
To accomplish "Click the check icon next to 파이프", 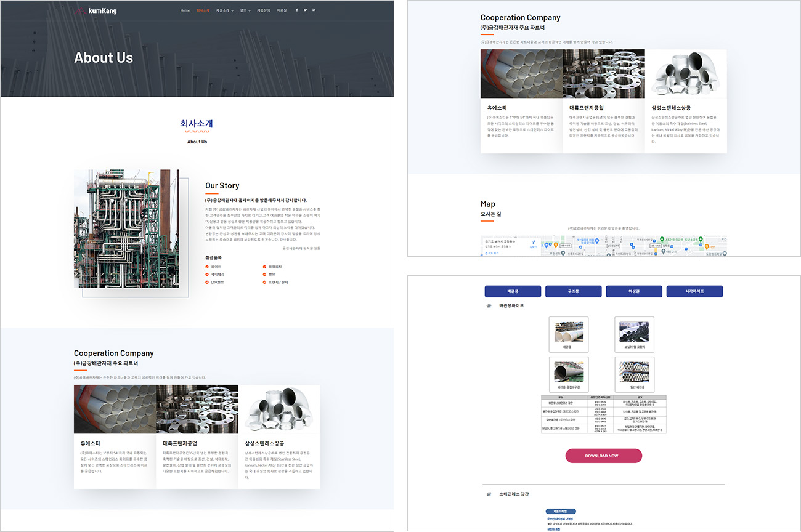I will [x=207, y=267].
